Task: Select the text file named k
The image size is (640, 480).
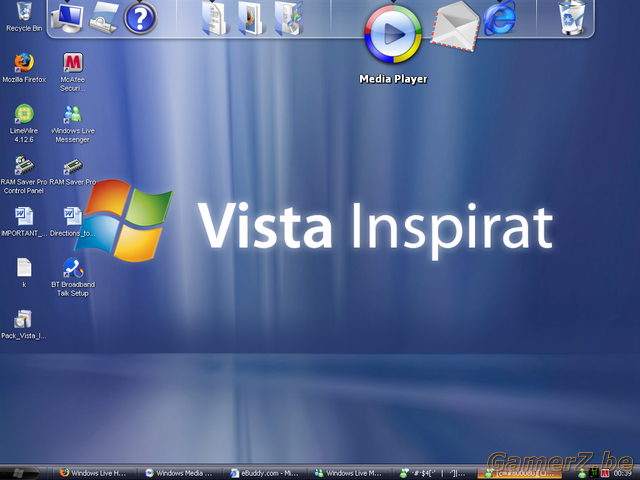Action: coord(24,273)
